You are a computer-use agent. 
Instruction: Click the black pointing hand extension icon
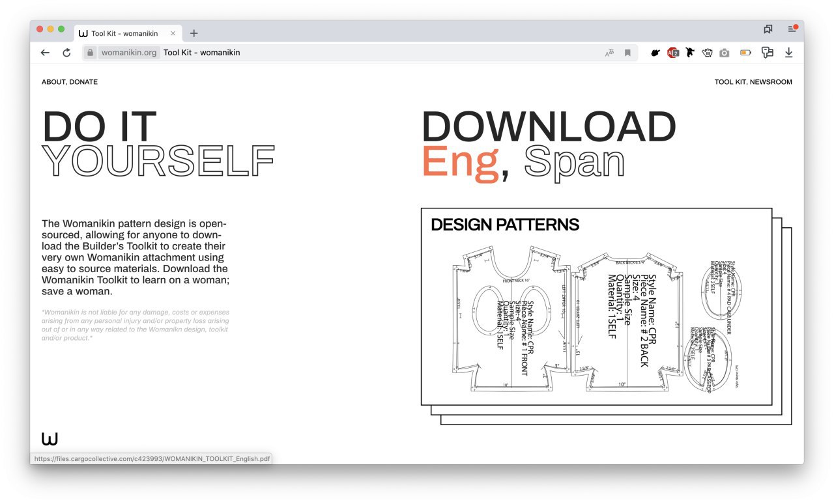(656, 53)
